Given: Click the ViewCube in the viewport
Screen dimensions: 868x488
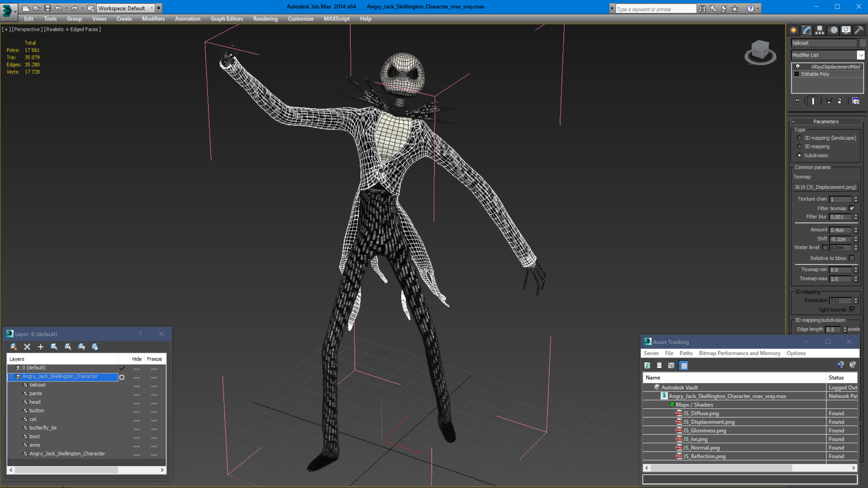Looking at the screenshot, I should 760,52.
